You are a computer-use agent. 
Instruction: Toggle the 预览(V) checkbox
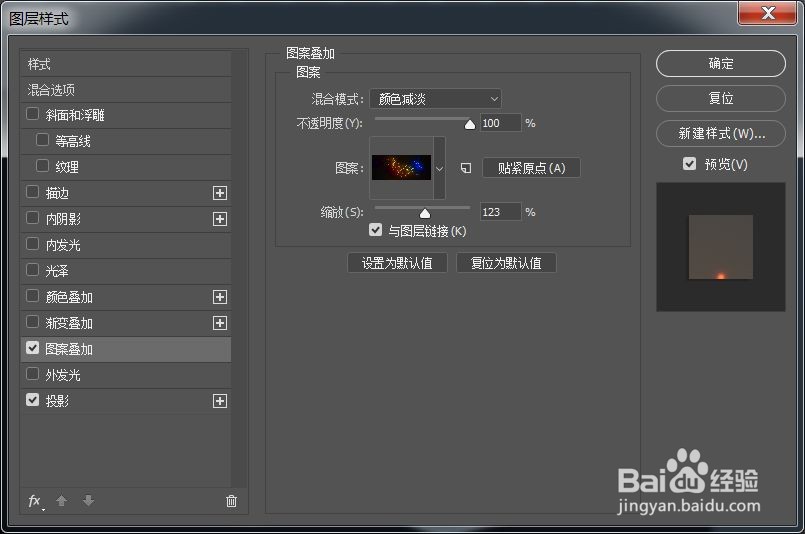689,164
